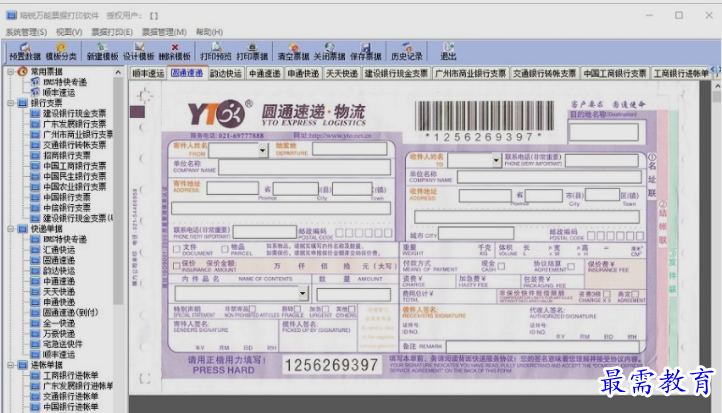Viewport: 722px width, 413px height.
Task: Clear the bill using 清空票据
Action: 293,51
